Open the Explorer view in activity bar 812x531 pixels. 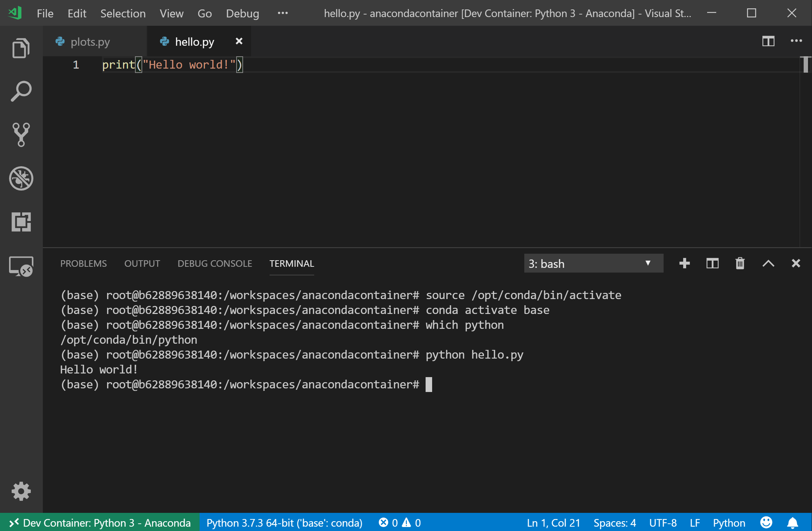point(21,48)
